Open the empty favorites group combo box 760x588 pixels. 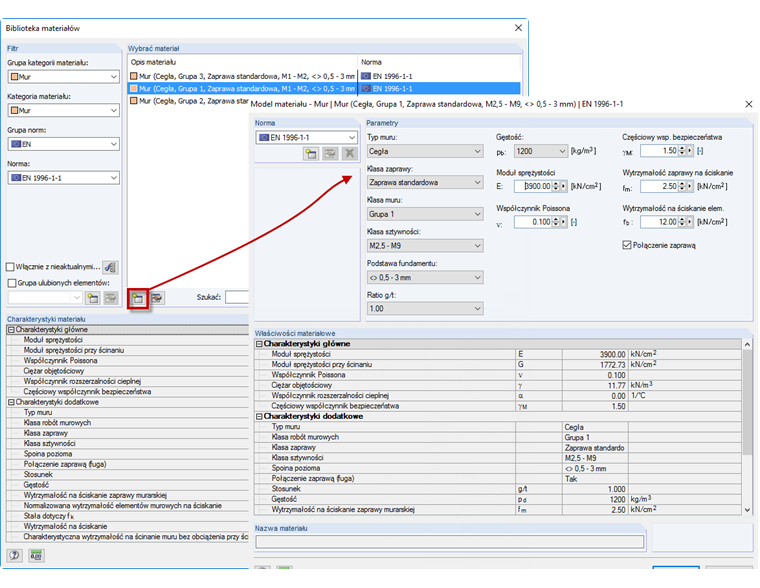pos(45,298)
